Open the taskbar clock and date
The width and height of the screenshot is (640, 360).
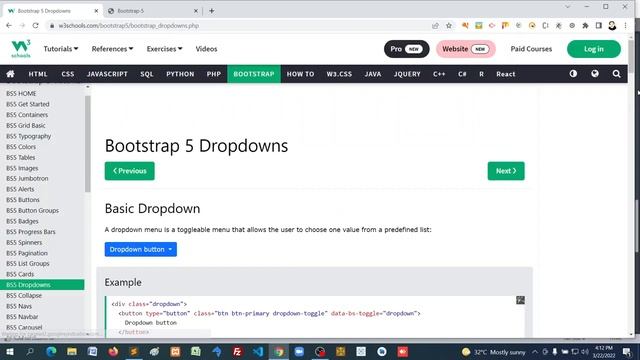(x=604, y=351)
